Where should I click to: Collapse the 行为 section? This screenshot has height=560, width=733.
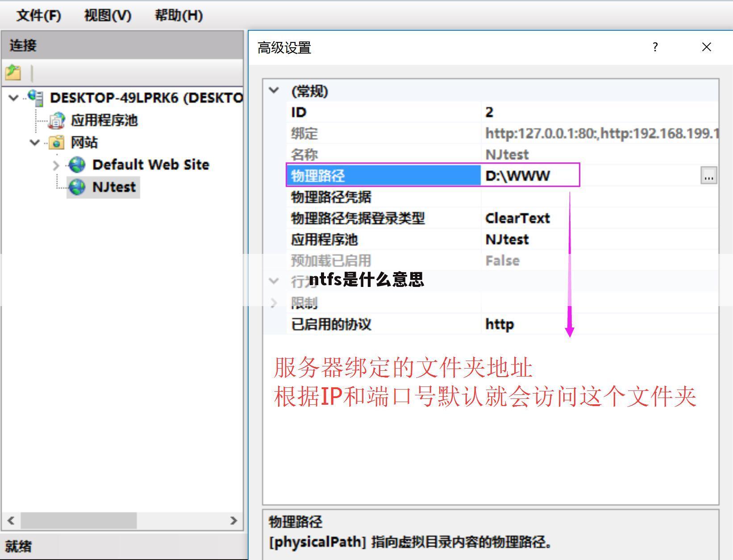coord(273,281)
